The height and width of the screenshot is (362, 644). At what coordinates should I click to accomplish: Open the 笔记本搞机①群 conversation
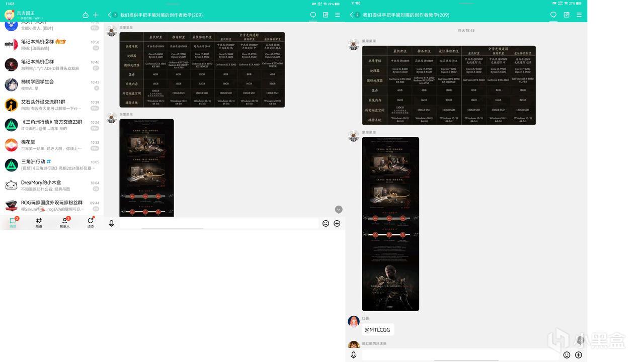pyautogui.click(x=52, y=65)
